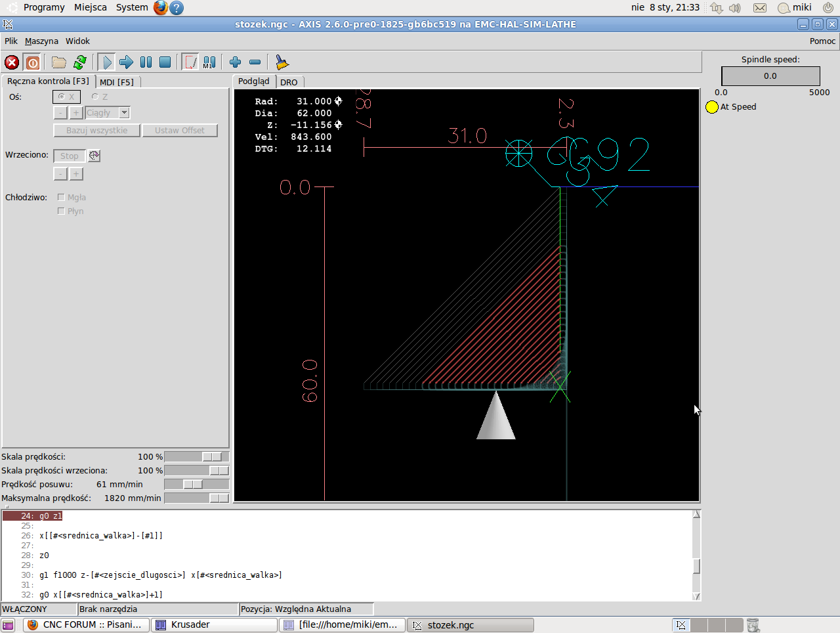Click workspace switcher first workspace
This screenshot has height=633, width=840.
coord(681,625)
